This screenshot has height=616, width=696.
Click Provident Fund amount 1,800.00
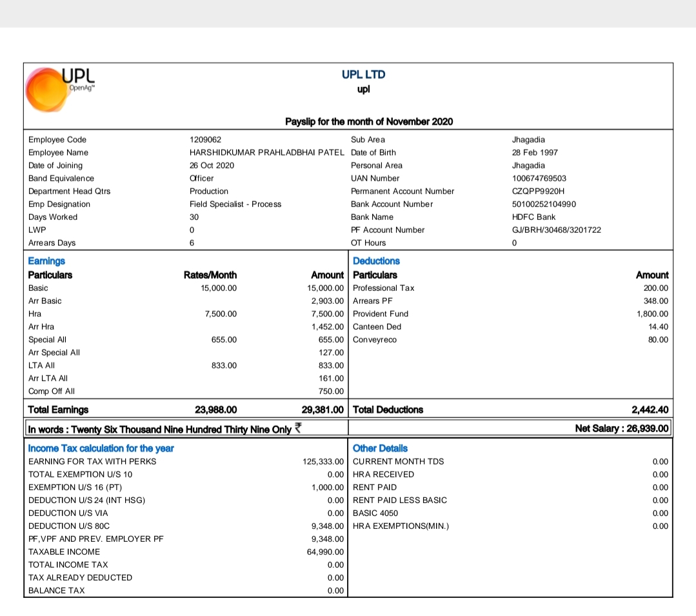[653, 313]
